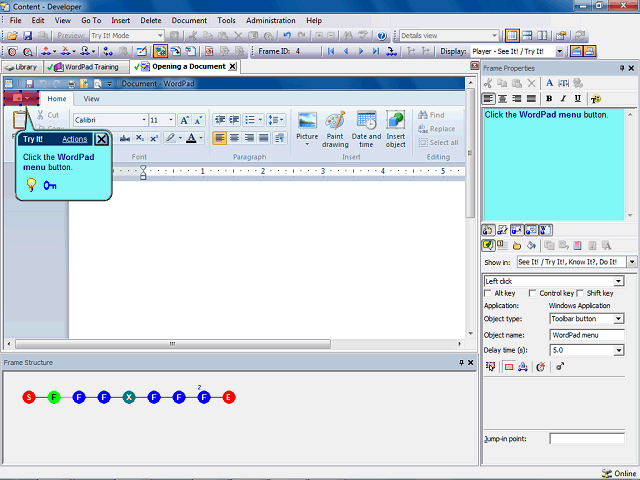Click the align left icon in Frame Properties
The height and width of the screenshot is (480, 640).
[x=488, y=99]
